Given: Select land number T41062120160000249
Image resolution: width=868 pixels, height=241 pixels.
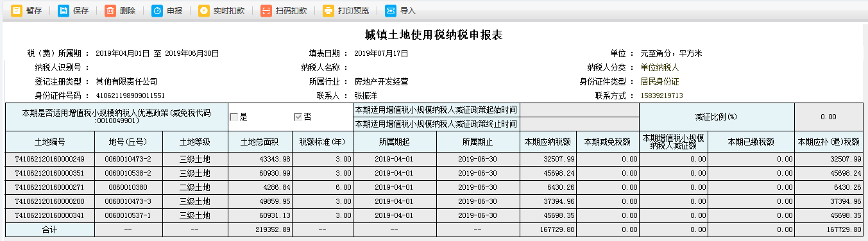Looking at the screenshot, I should point(50,159).
